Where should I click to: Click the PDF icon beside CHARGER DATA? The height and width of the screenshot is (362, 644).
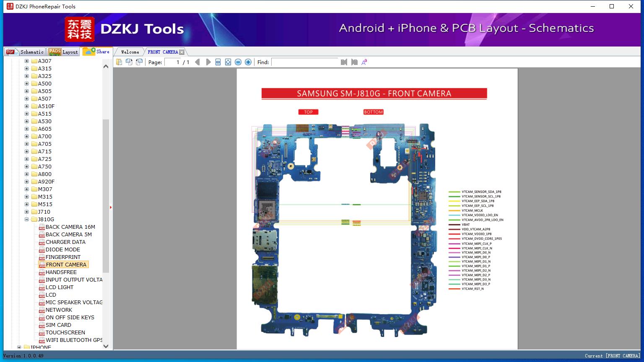42,242
